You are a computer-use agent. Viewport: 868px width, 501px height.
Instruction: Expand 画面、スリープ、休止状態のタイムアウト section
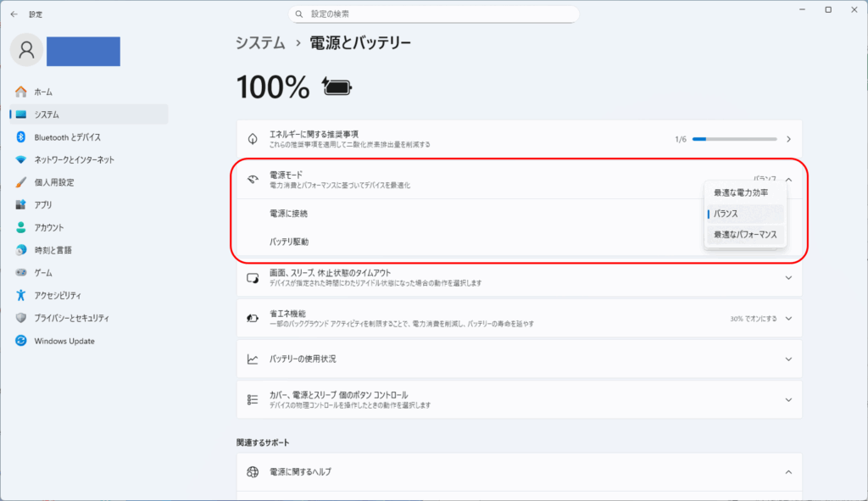[x=788, y=277]
